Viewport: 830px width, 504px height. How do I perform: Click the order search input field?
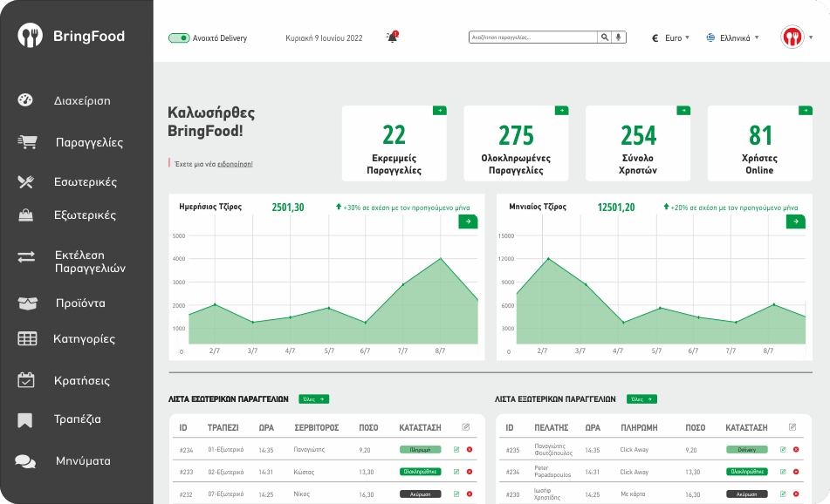pyautogui.click(x=533, y=37)
